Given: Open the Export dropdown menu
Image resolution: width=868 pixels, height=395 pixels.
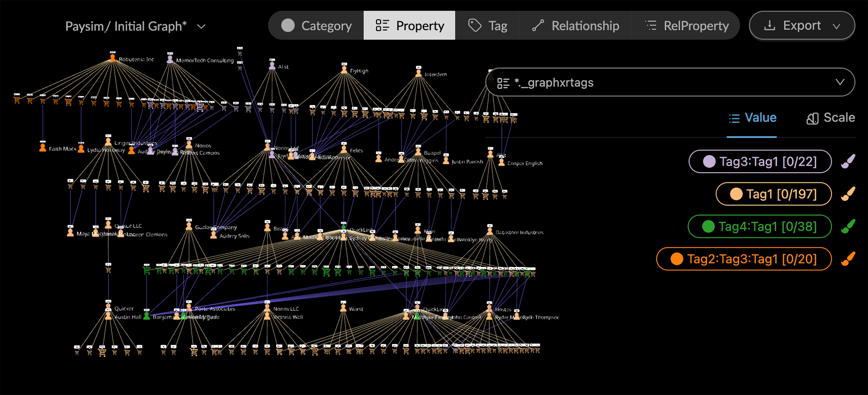Looking at the screenshot, I should [802, 26].
